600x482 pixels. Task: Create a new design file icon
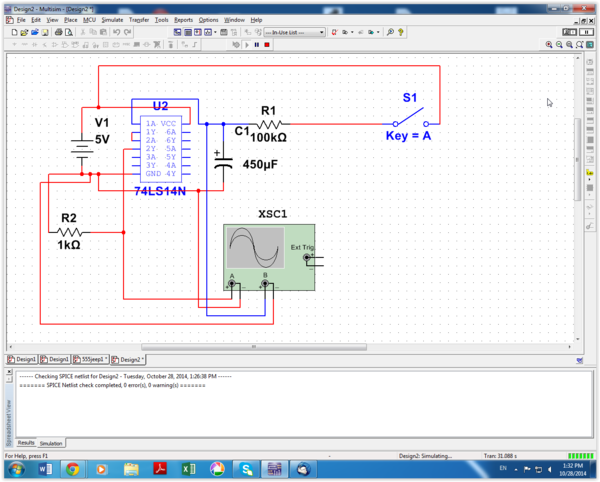14,32
